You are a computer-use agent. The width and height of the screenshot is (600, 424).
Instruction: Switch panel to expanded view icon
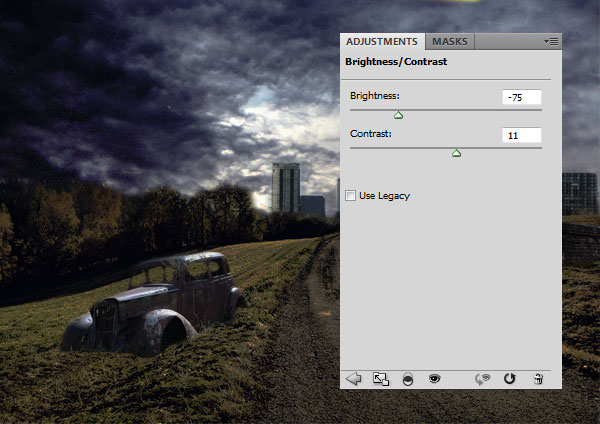click(381, 379)
